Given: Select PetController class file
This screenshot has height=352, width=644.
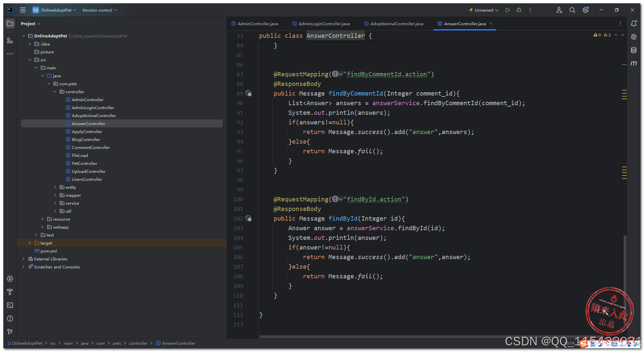Looking at the screenshot, I should [x=85, y=163].
